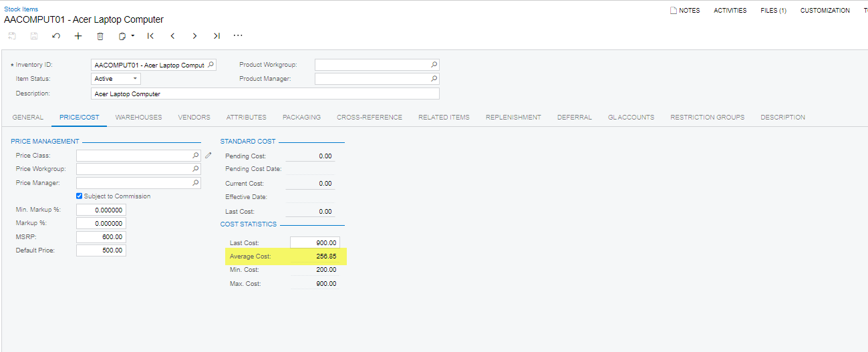This screenshot has width=868, height=352.
Task: Toggle Subject to Commission checkbox
Action: point(80,196)
